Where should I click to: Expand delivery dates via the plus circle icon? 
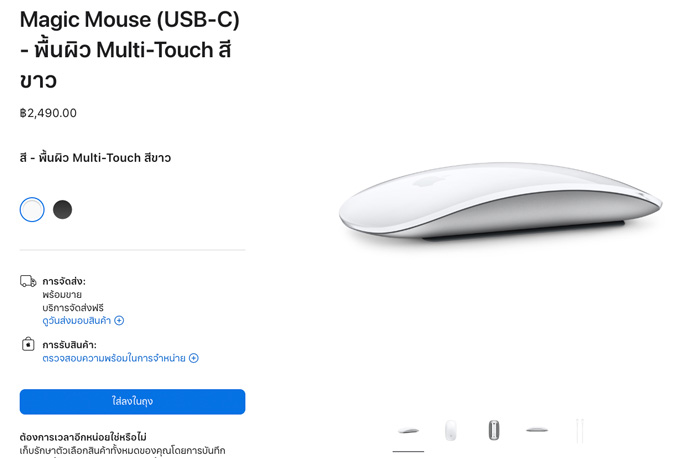pos(119,321)
